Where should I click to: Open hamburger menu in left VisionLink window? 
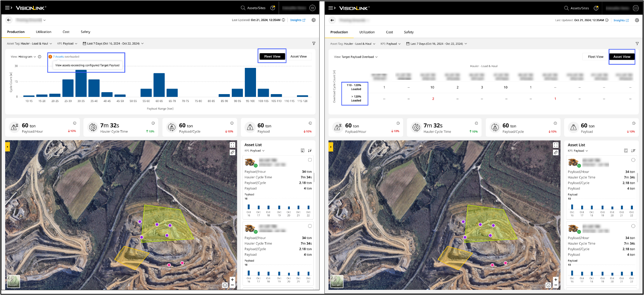point(8,8)
